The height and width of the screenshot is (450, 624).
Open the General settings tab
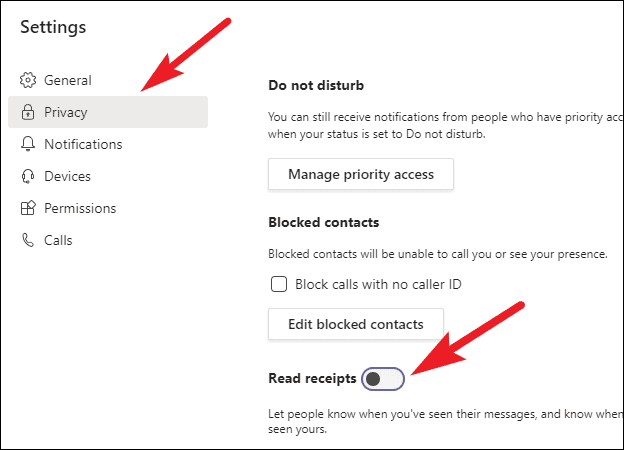pos(68,80)
